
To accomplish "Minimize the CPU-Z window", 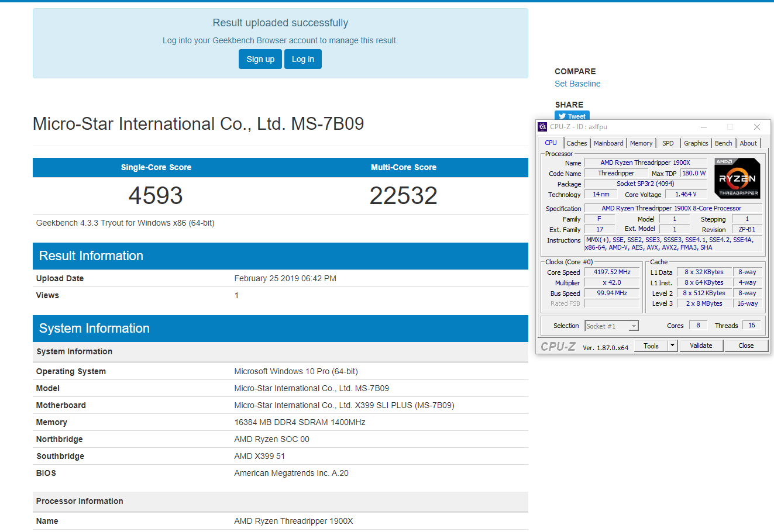I will 704,127.
